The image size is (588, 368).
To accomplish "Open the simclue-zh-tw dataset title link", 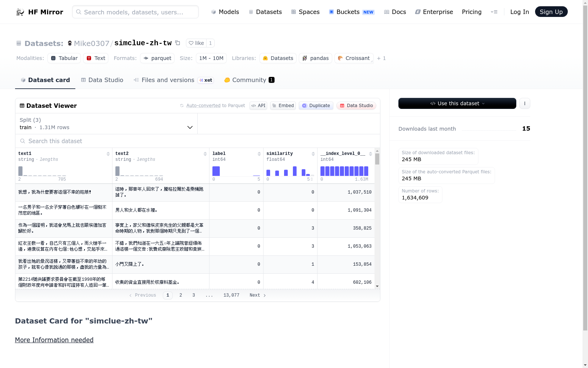I will coord(143,43).
